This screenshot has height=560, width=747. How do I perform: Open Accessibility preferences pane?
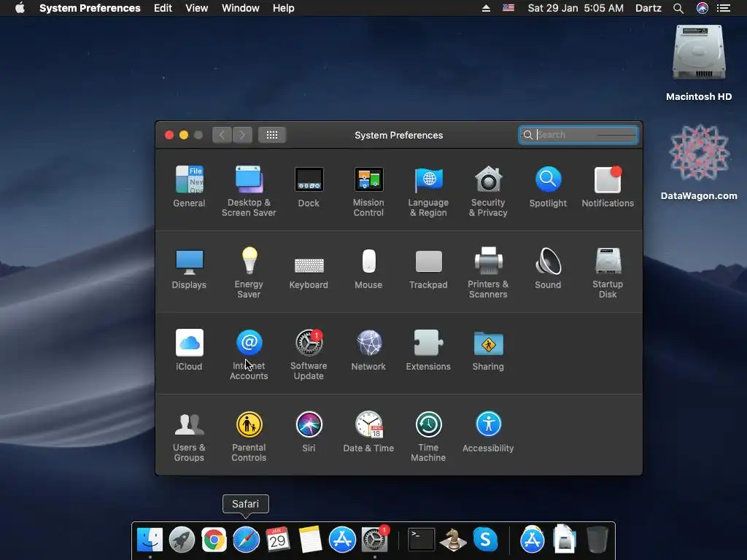[x=488, y=432]
